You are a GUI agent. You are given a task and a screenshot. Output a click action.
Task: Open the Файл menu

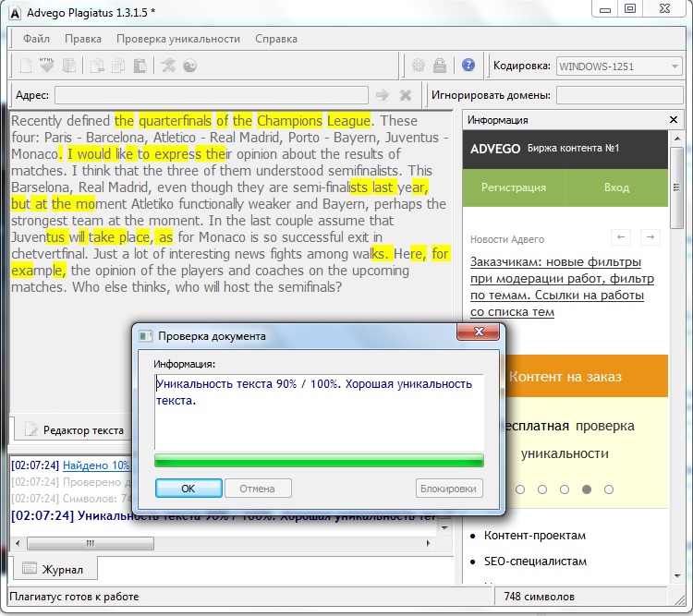click(x=36, y=39)
